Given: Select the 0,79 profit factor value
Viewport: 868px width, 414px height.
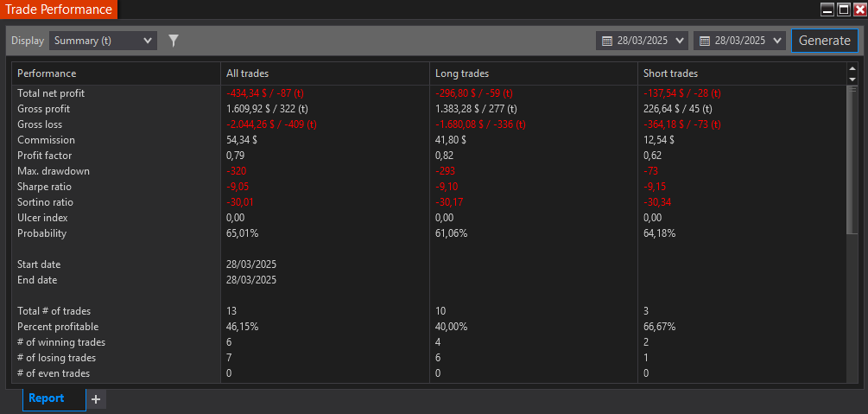Looking at the screenshot, I should click(x=235, y=156).
